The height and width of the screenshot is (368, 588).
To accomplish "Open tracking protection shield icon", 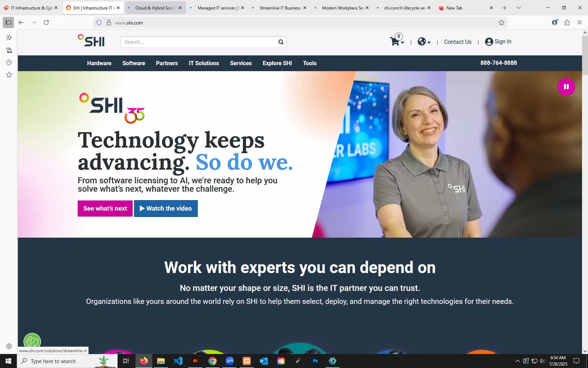I will (x=99, y=23).
